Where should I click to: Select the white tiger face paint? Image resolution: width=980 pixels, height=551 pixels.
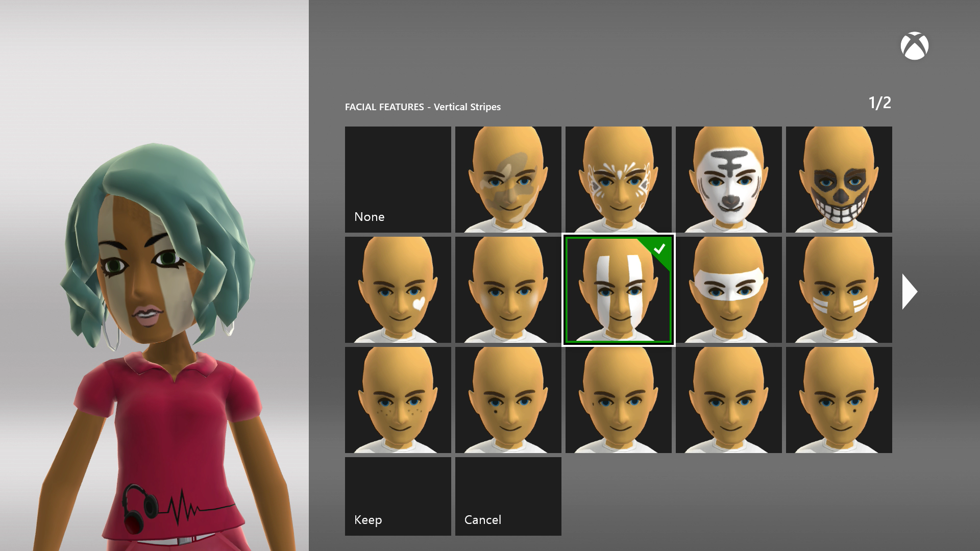(728, 180)
